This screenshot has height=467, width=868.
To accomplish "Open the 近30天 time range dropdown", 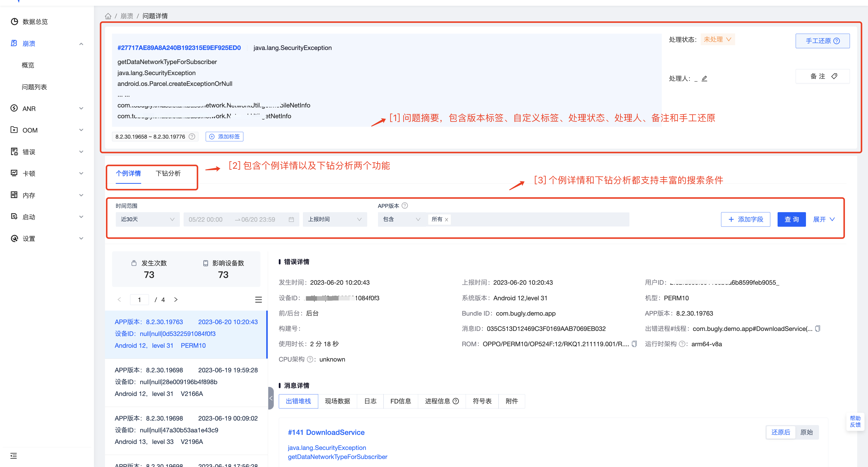I will [148, 219].
